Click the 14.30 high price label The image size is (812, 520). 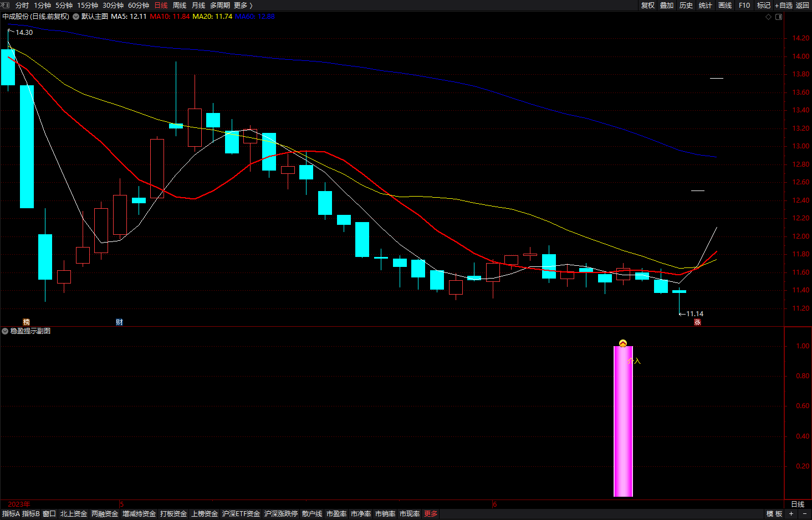tap(24, 33)
